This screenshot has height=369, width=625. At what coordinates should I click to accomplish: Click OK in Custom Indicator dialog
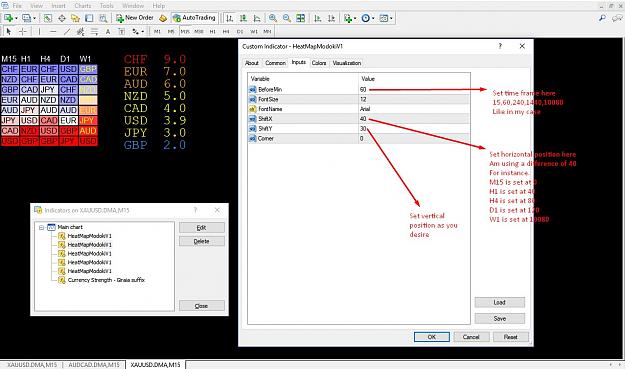pyautogui.click(x=432, y=337)
